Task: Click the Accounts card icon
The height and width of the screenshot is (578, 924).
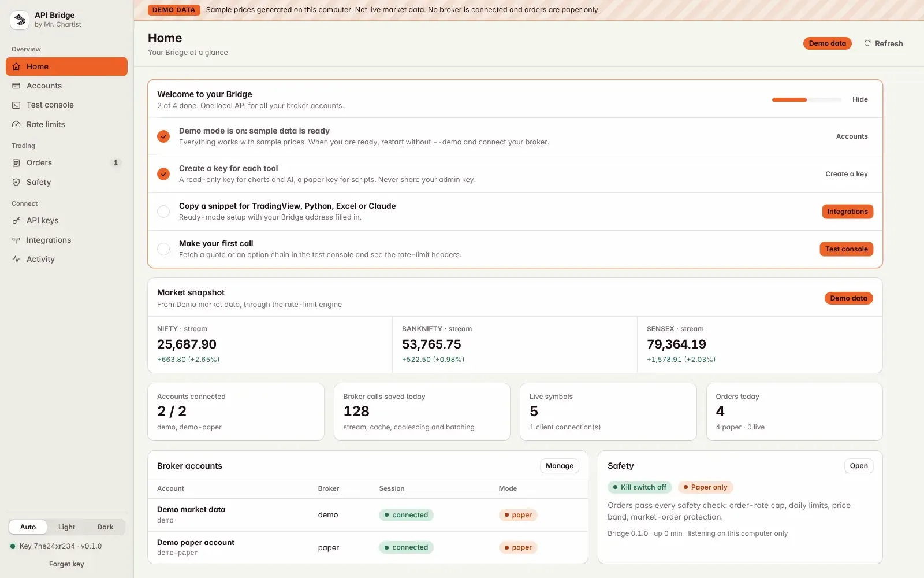Action: coord(16,86)
